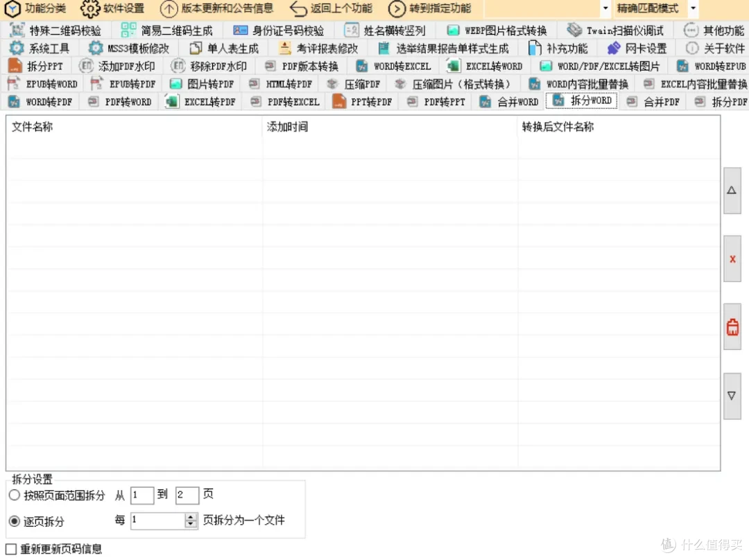Viewport: 749px width, 560px height.
Task: Click 转到指定功能 arrow icon
Action: pyautogui.click(x=397, y=8)
